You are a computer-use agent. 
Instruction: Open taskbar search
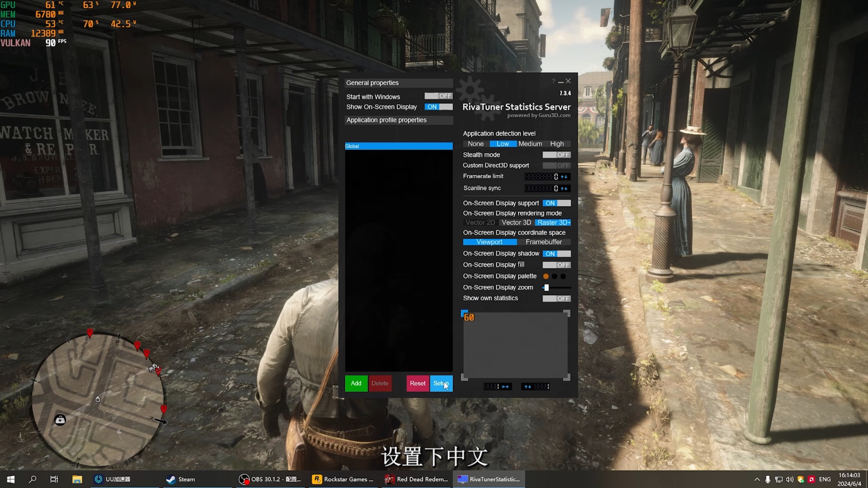click(x=33, y=479)
